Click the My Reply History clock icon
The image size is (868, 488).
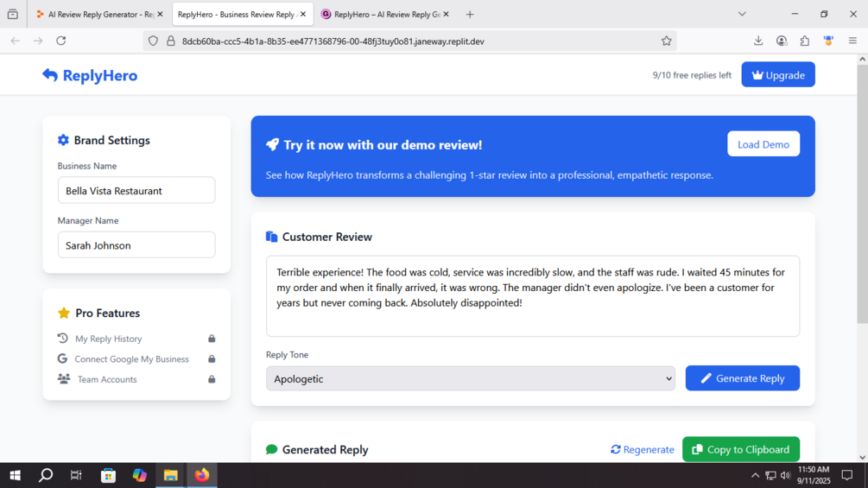tap(62, 338)
